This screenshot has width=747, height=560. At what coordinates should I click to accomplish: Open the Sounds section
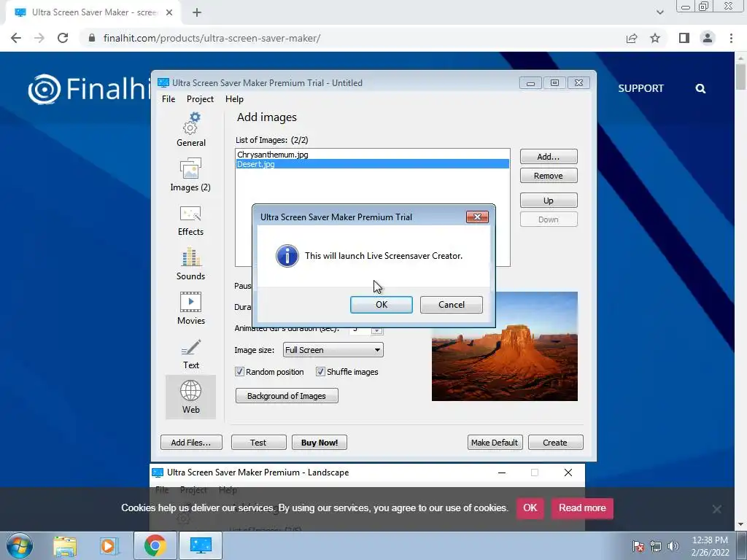(x=190, y=264)
